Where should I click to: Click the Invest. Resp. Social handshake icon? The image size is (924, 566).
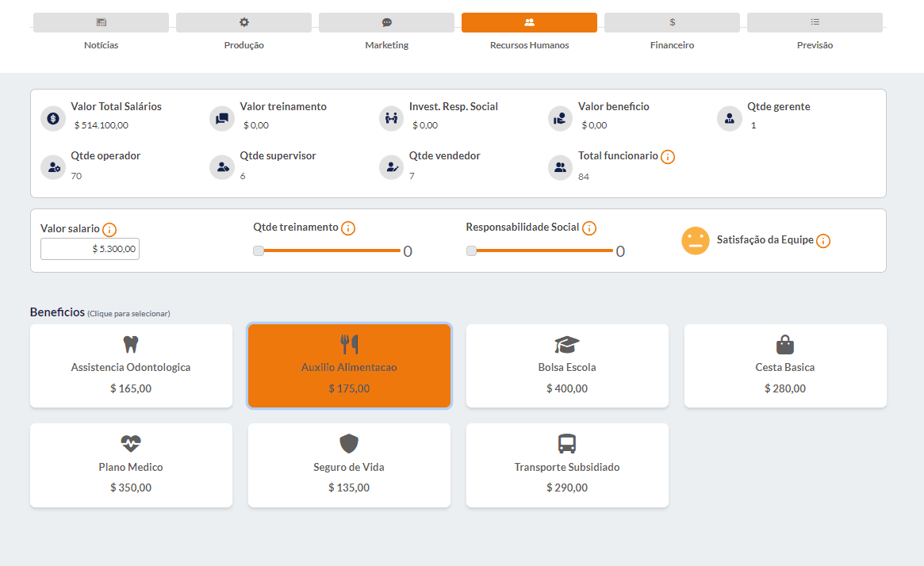tap(391, 118)
